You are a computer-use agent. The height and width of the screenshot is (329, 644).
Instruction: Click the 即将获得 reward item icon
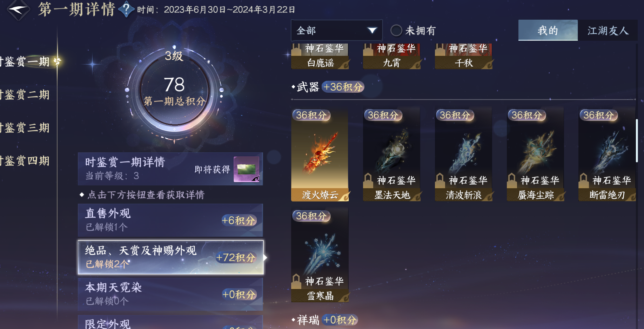click(x=247, y=169)
